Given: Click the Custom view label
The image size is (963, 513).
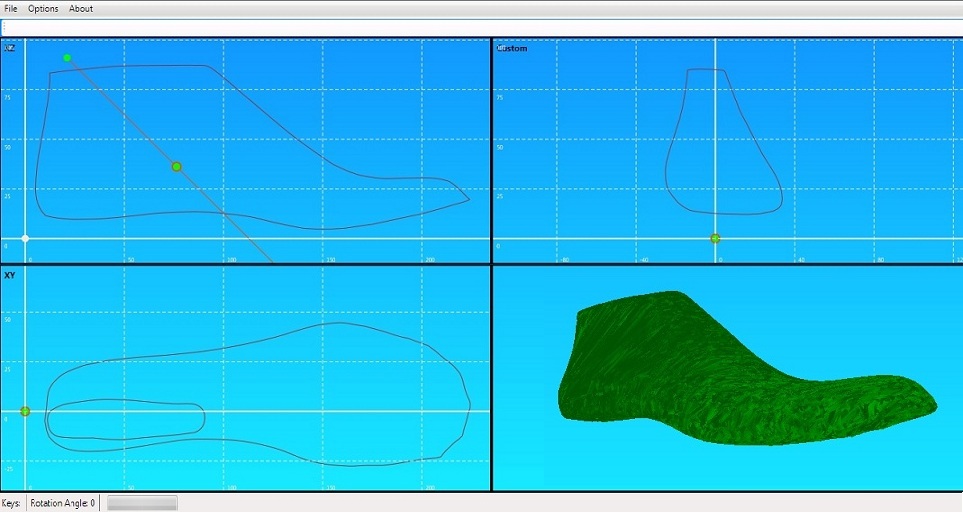Looking at the screenshot, I should 512,48.
